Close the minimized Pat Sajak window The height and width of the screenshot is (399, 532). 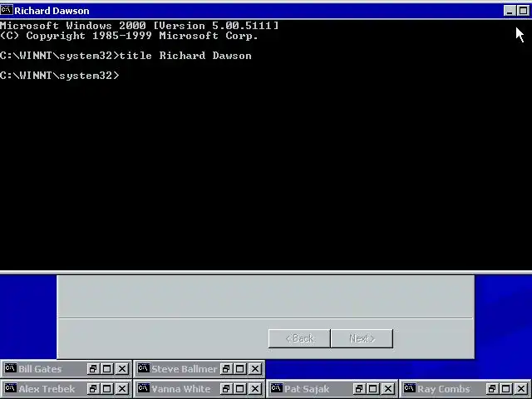(388, 388)
